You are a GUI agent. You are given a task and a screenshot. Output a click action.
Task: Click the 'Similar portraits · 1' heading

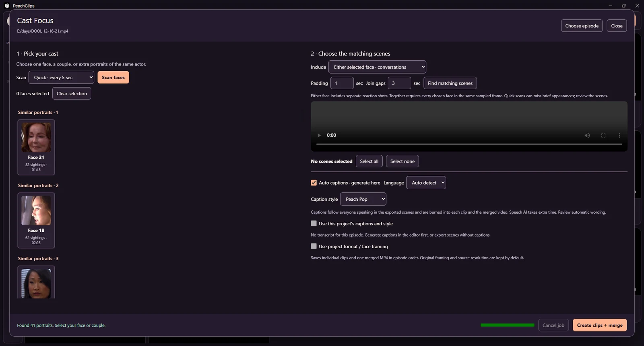pos(38,112)
